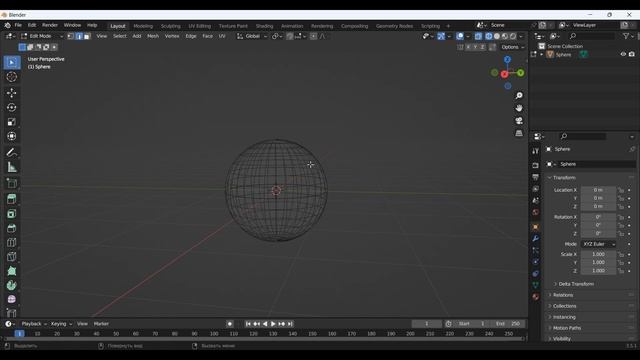
Task: Expand the Motion Paths panel
Action: [x=567, y=328]
